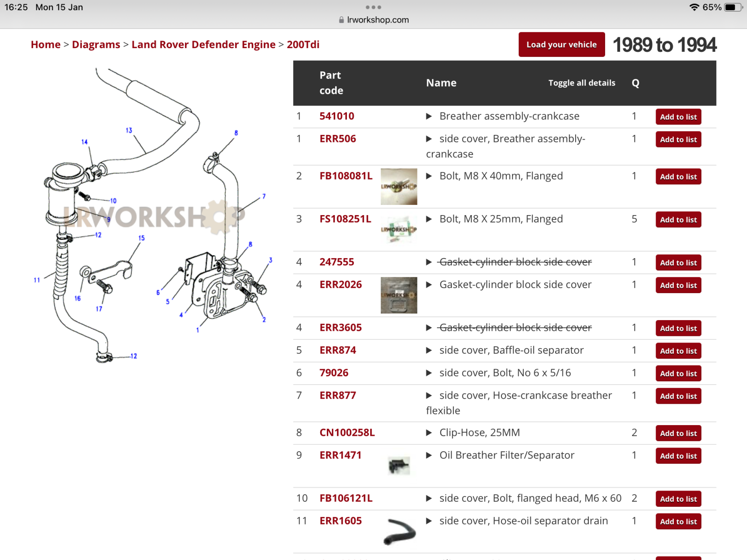747x560 pixels.
Task: Open part code ERR2026
Action: [341, 285]
